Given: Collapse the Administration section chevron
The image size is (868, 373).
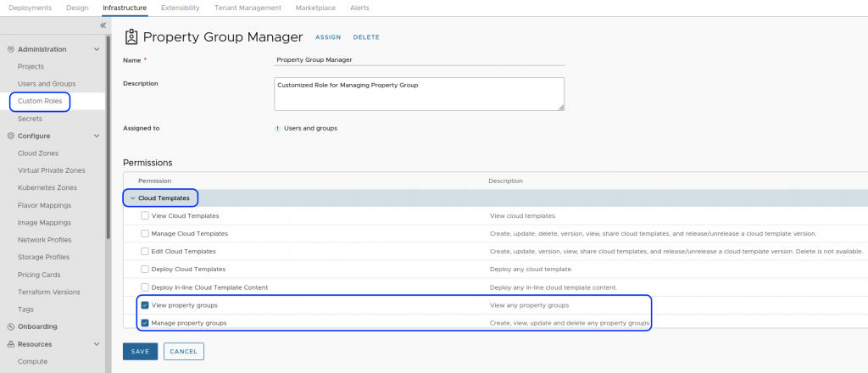Looking at the screenshot, I should 97,49.
